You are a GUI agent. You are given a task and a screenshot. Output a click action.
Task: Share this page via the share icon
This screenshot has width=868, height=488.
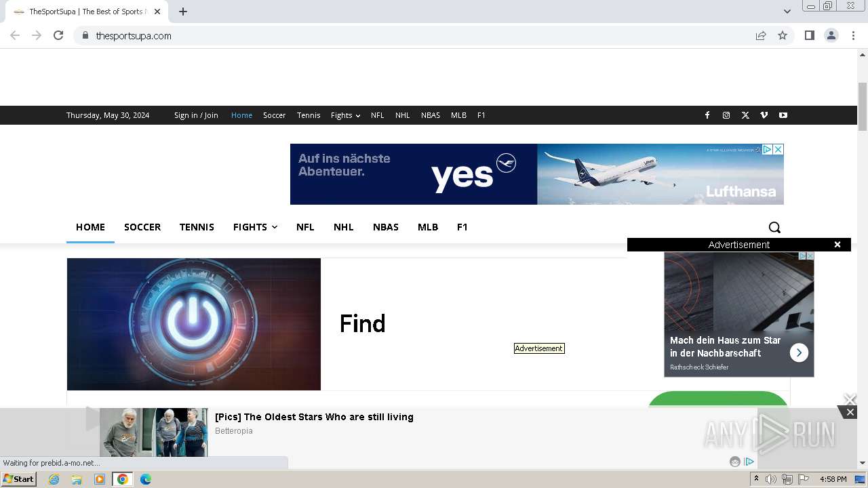761,35
